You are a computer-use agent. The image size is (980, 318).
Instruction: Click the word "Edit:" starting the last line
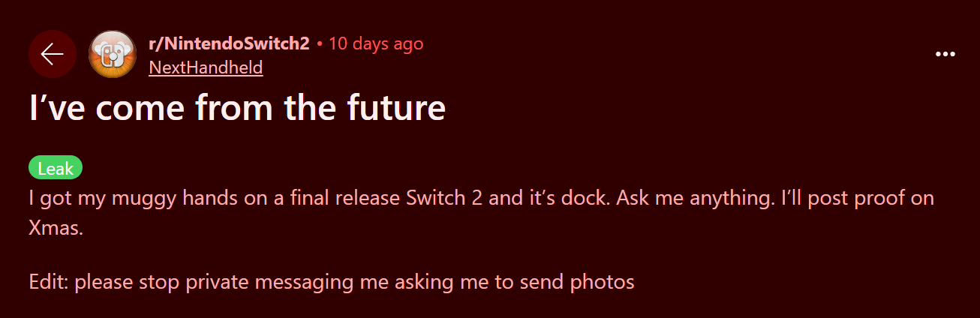click(50, 283)
